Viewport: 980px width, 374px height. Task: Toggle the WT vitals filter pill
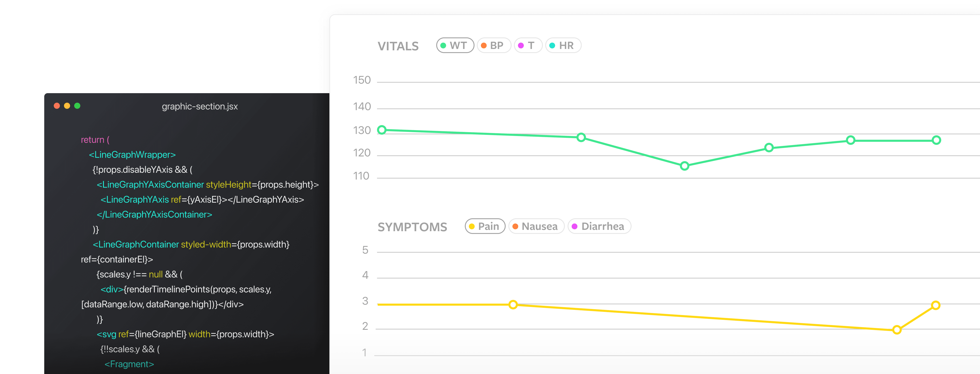click(x=455, y=46)
